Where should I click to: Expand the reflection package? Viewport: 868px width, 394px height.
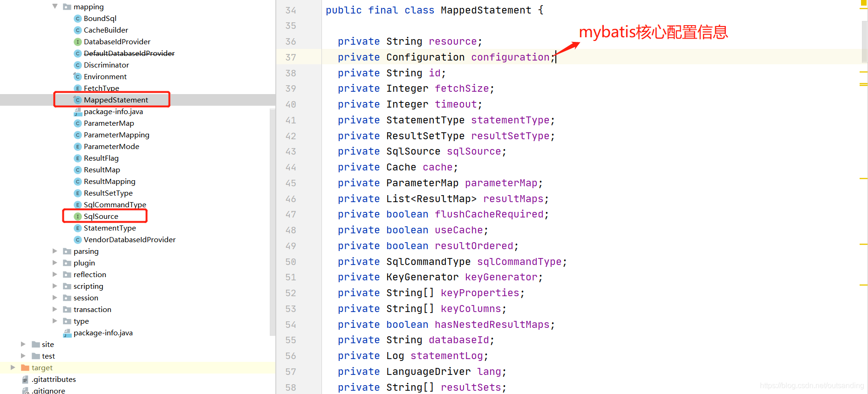point(55,274)
